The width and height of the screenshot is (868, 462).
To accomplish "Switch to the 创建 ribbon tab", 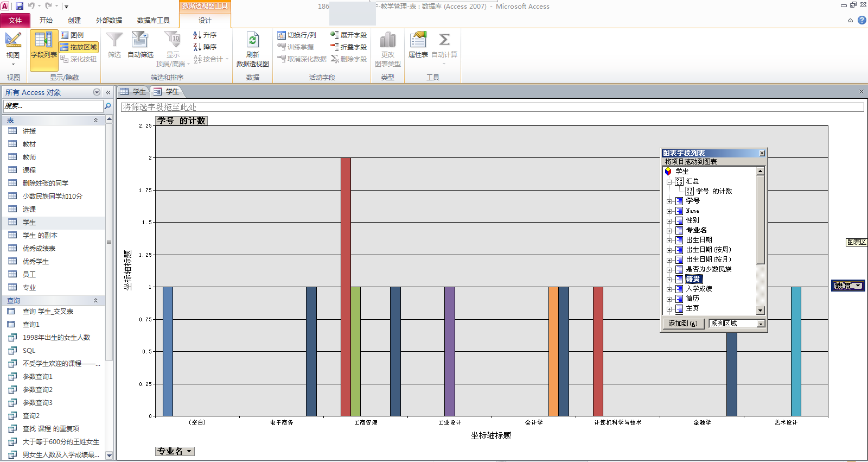I will [x=74, y=21].
